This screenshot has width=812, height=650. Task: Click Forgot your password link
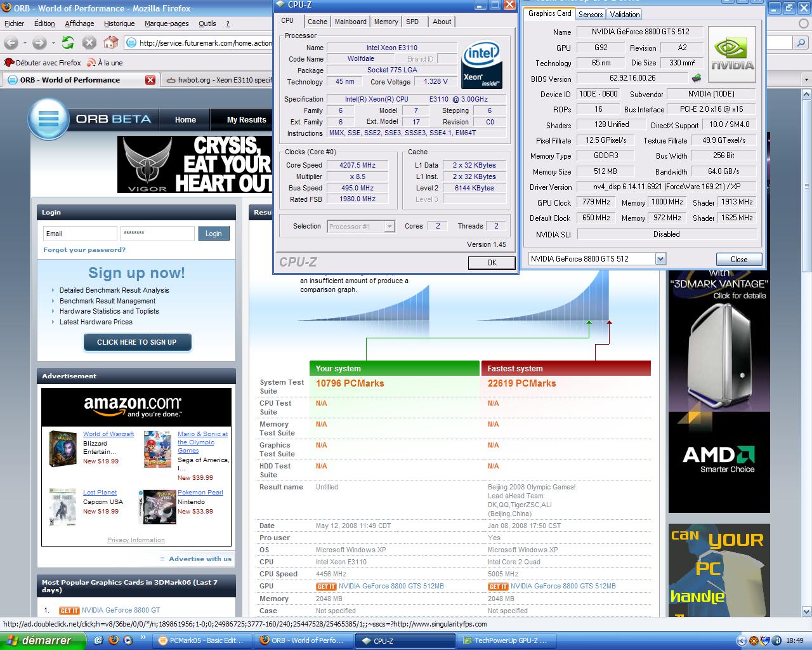pyautogui.click(x=84, y=249)
